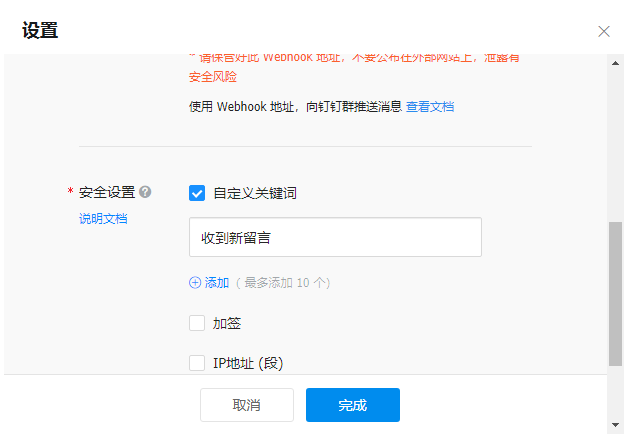Viewport: 631px width, 442px height.
Task: Click the scrollbar track below the thumb
Action: [615, 392]
